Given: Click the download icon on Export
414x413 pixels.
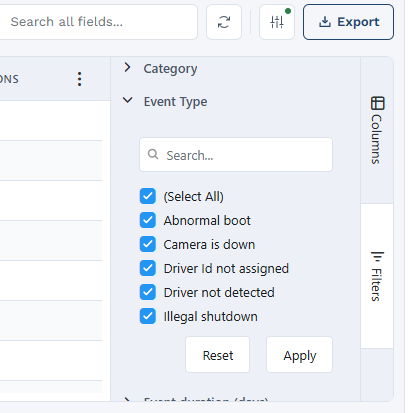Looking at the screenshot, I should (325, 22).
